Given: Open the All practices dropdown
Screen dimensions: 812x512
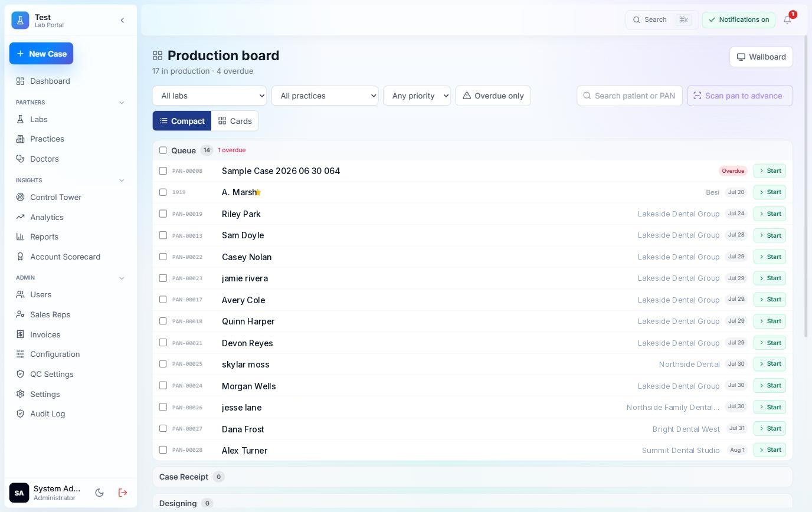Looking at the screenshot, I should (325, 96).
